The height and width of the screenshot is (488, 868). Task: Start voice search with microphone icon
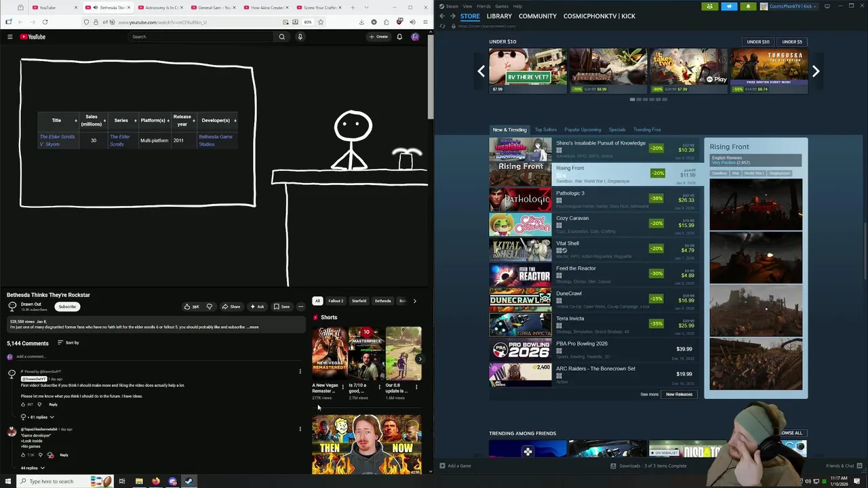300,37
